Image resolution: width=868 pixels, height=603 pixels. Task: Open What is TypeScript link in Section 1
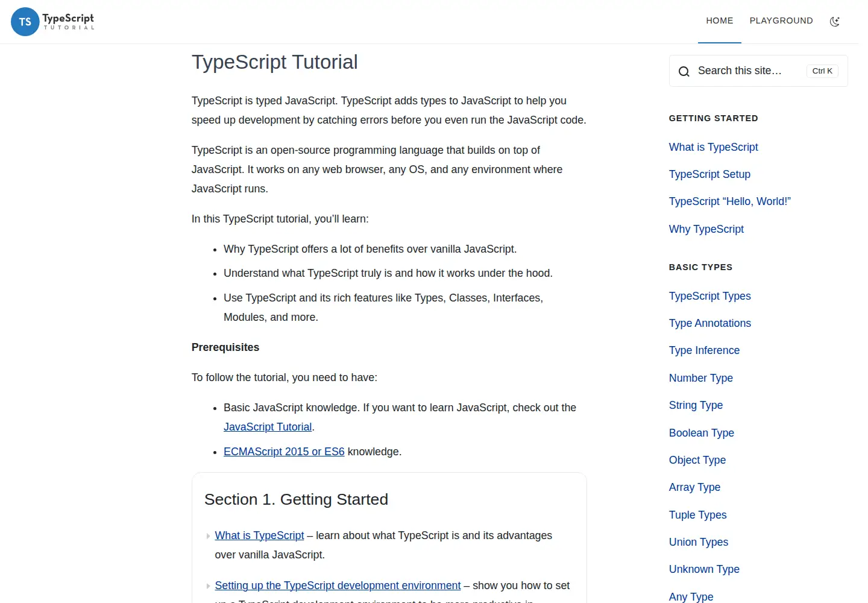coord(259,535)
